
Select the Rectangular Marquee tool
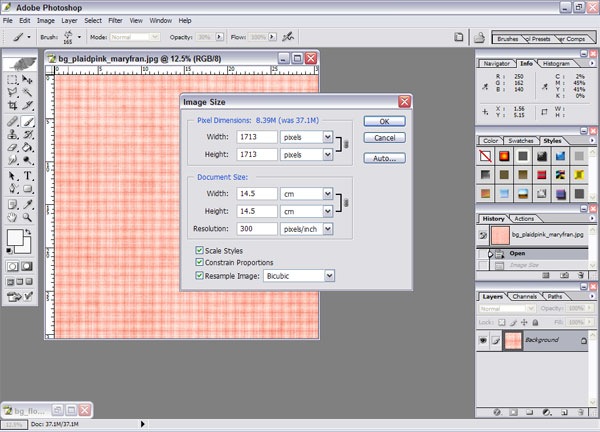tap(12, 78)
